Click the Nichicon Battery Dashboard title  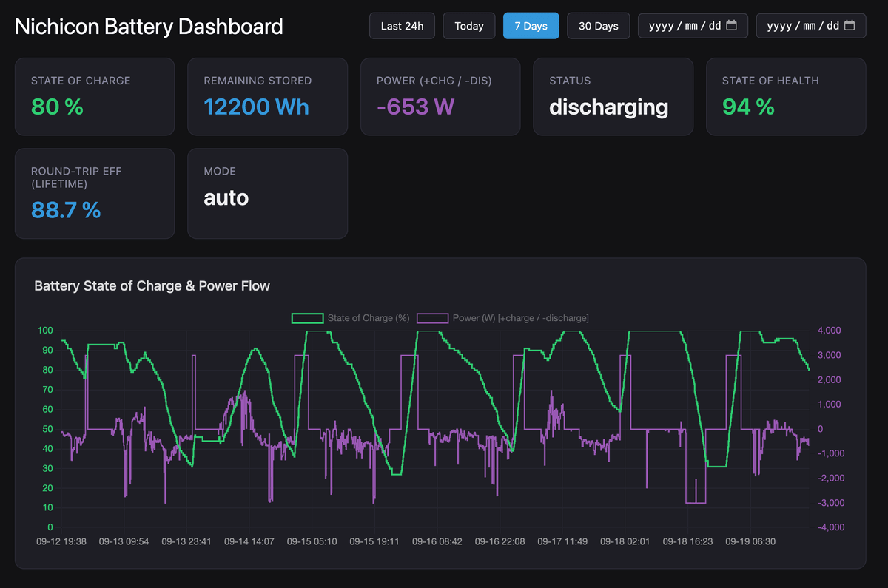pos(149,27)
